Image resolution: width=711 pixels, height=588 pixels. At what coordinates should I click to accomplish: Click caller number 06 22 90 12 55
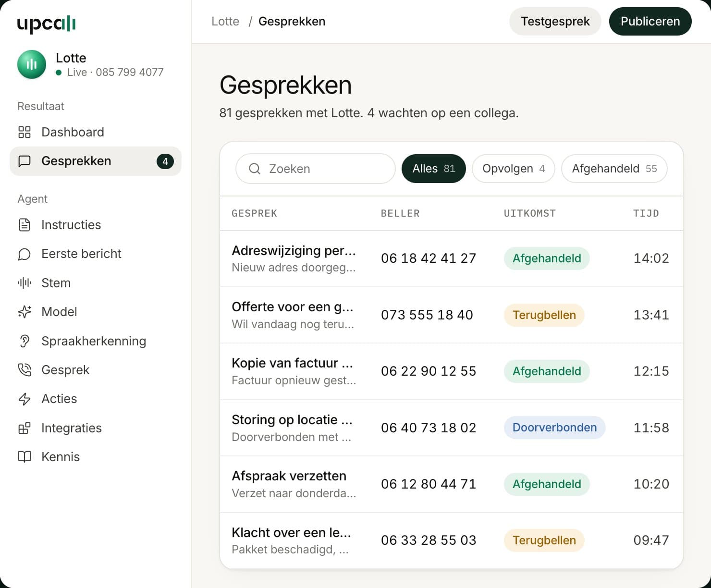pyautogui.click(x=429, y=371)
